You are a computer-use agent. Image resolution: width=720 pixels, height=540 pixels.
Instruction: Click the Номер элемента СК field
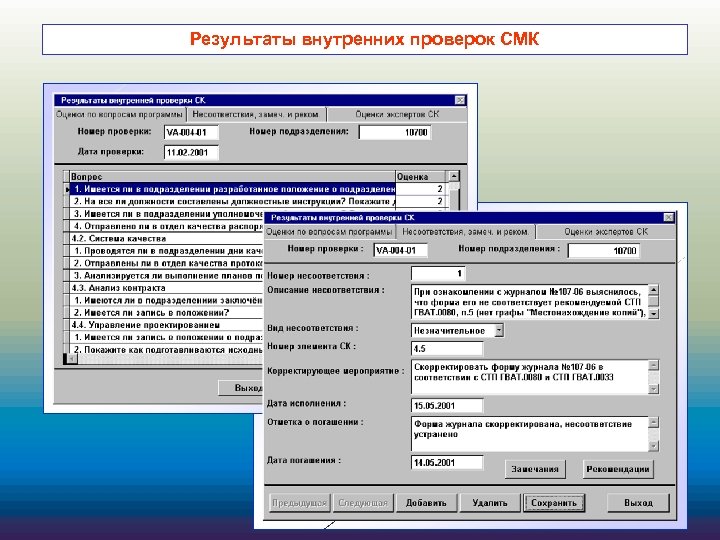pos(447,349)
